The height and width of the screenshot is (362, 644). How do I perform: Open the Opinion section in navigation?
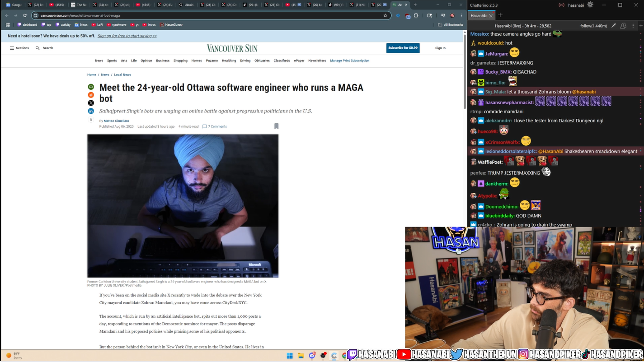click(146, 60)
